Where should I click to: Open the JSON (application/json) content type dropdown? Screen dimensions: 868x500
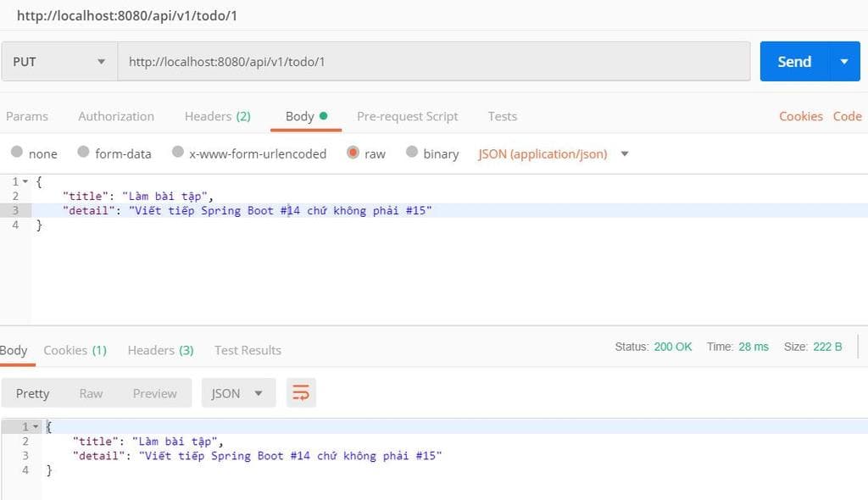(553, 154)
